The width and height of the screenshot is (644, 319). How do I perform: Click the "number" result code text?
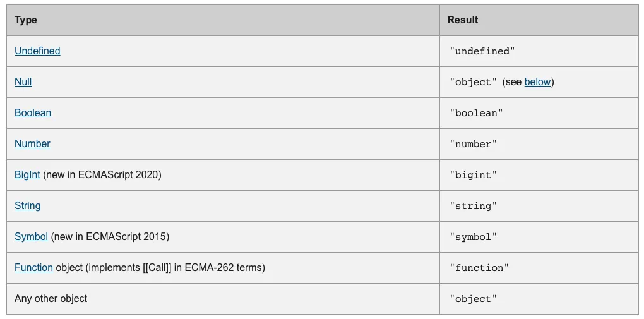(x=474, y=144)
